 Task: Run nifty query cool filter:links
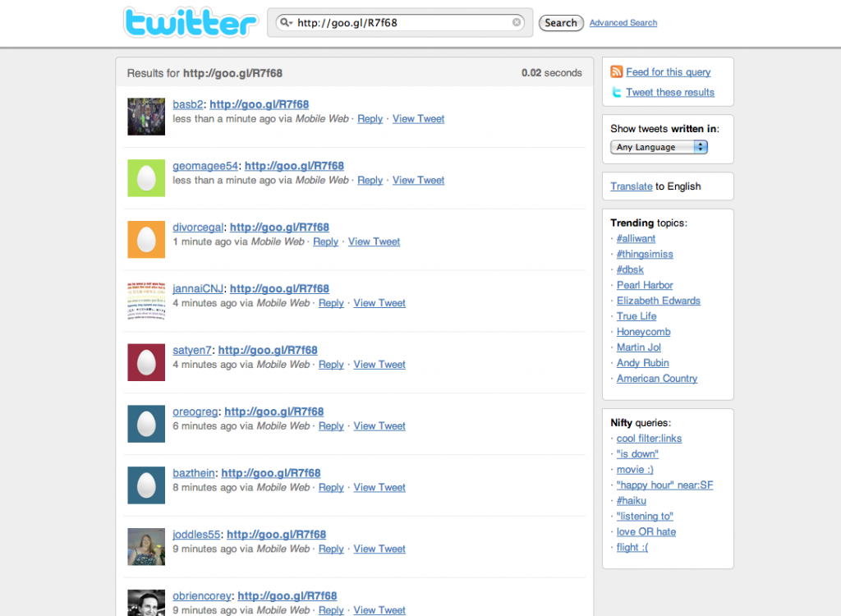click(x=649, y=439)
